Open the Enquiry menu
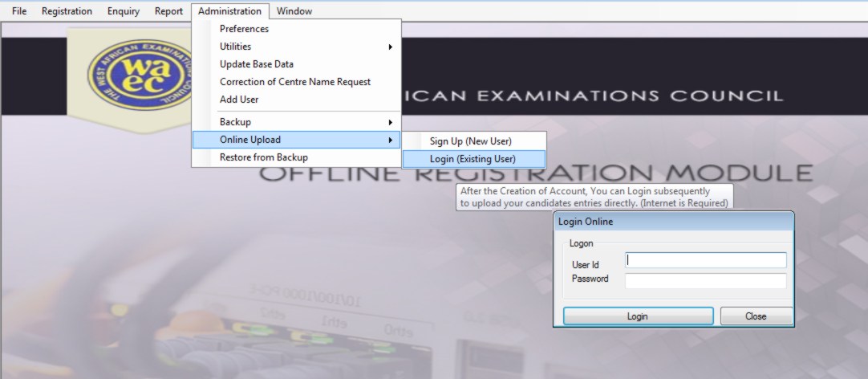 coord(124,11)
